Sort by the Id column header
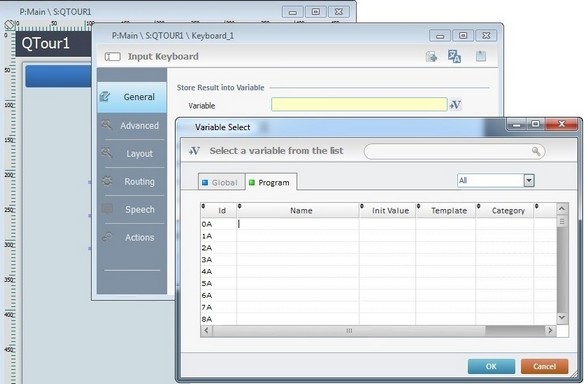This screenshot has width=584, height=384. [219, 210]
